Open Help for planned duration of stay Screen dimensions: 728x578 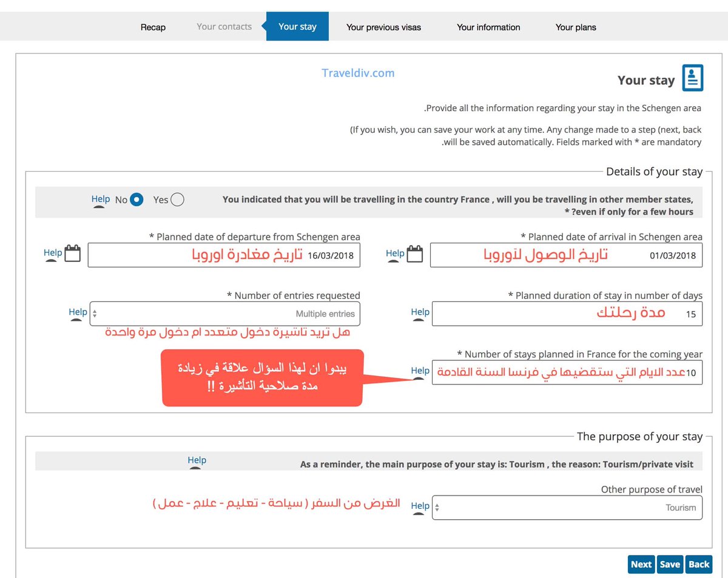click(420, 312)
